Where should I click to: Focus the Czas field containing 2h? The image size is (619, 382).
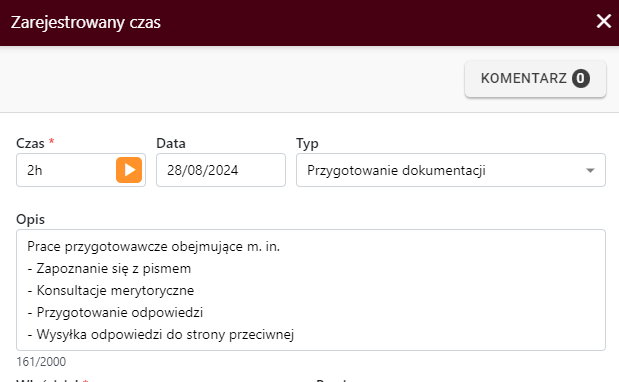click(x=66, y=170)
